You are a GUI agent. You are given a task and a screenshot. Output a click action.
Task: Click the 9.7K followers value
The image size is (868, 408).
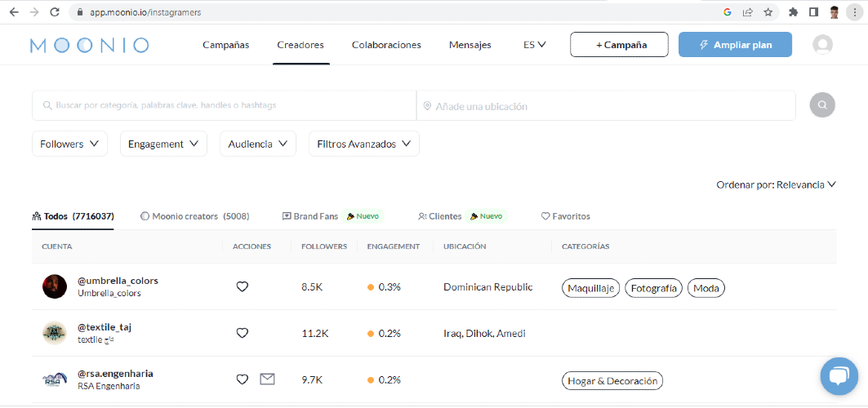[312, 379]
